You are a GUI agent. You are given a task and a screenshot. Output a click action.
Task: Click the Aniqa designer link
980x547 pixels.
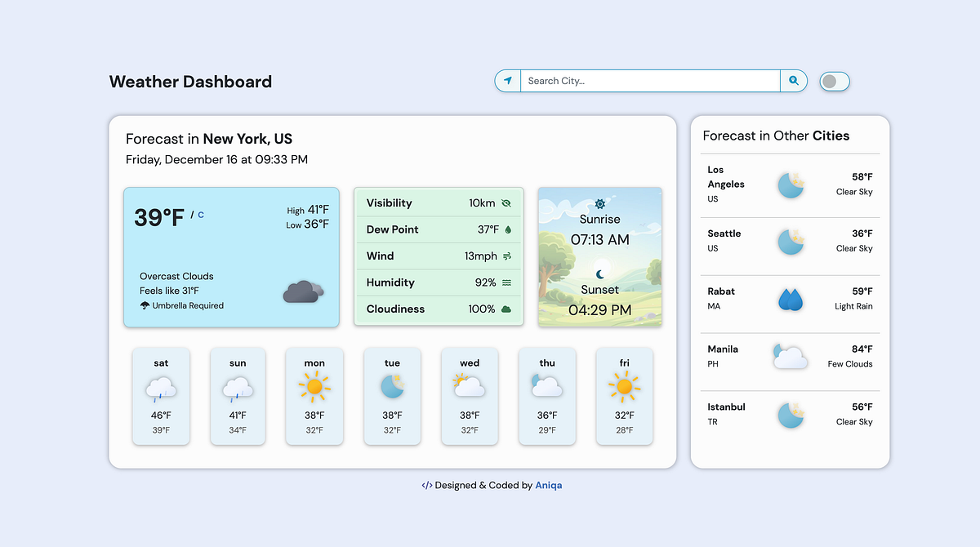coord(548,485)
